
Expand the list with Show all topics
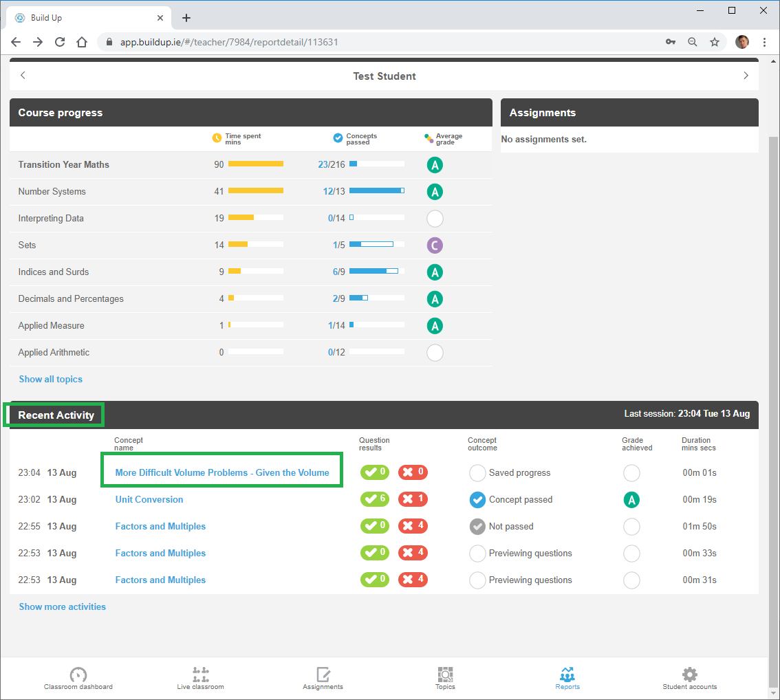point(50,379)
